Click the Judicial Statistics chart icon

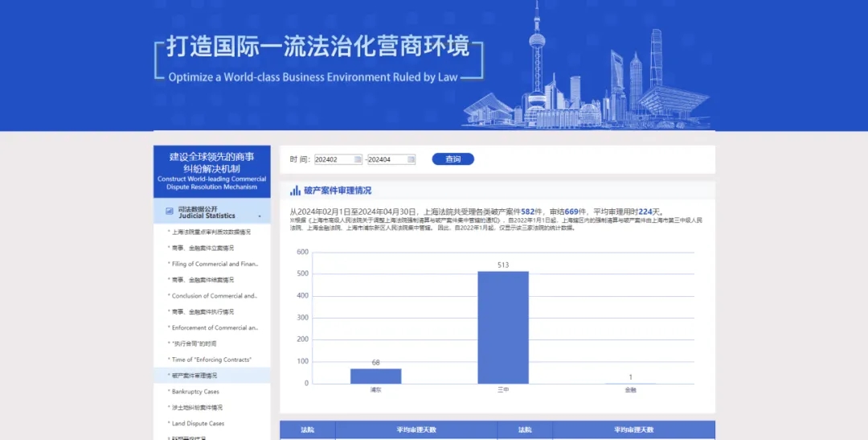click(x=169, y=212)
